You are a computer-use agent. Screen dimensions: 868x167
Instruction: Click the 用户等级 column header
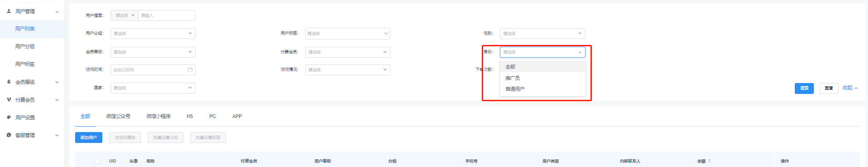[323, 161]
